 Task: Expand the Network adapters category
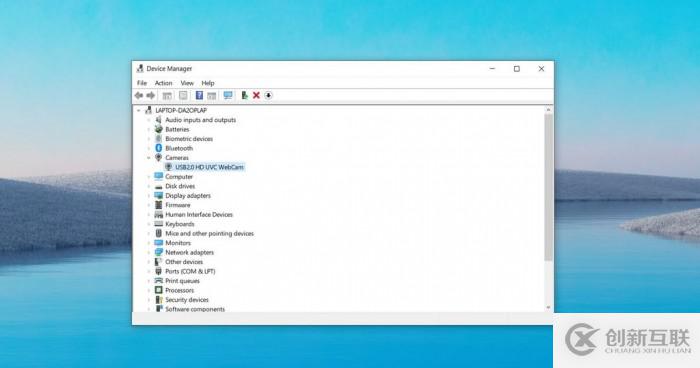[x=149, y=252]
